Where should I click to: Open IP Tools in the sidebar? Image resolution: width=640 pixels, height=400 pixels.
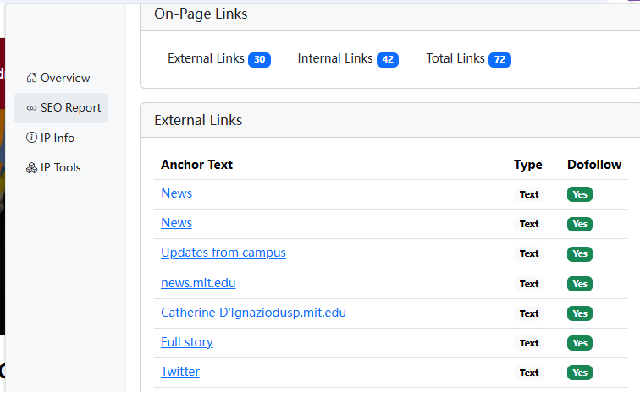click(x=61, y=167)
